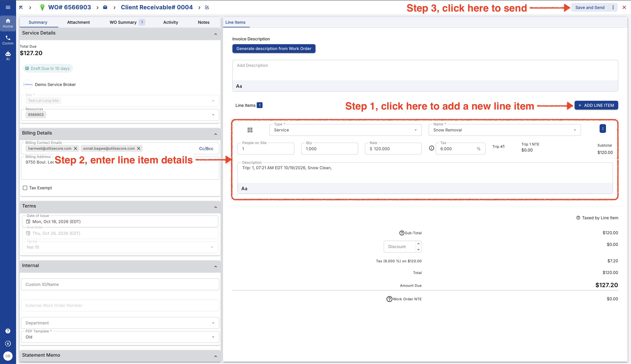Click the receivable breadcrumb icon
Viewport: 631px width, 364px height.
[x=105, y=7]
